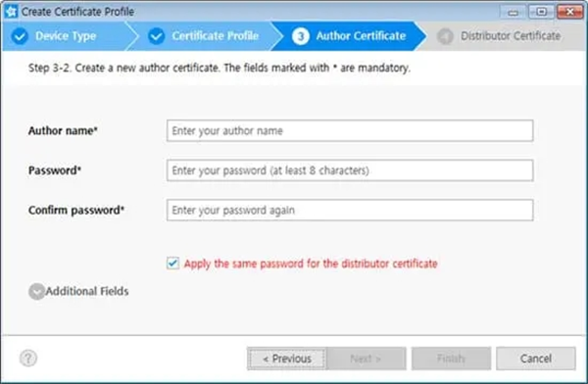
Task: Click the step 3 number circle icon
Action: 301,36
